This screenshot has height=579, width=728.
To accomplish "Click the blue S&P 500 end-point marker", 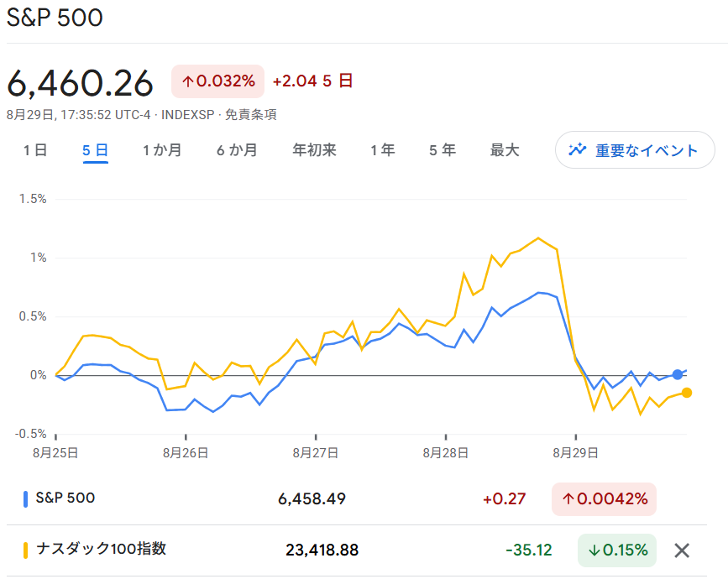I will (x=678, y=374).
